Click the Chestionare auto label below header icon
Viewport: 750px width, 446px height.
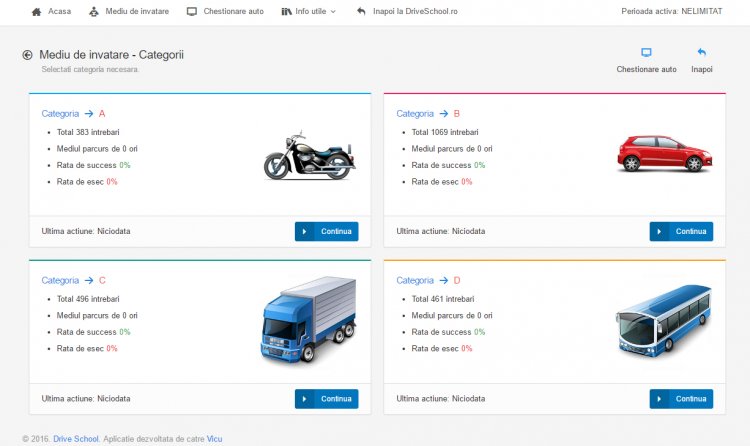pos(646,69)
